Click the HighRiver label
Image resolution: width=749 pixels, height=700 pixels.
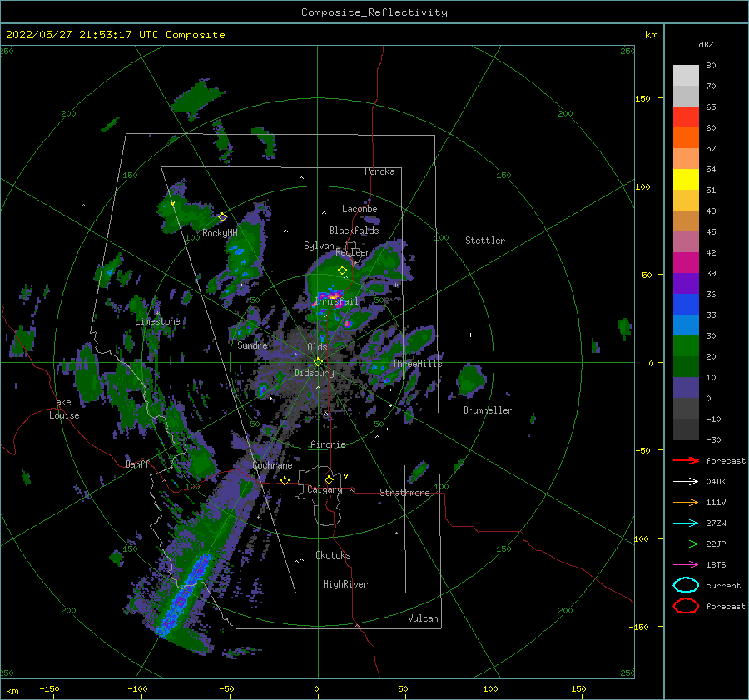click(345, 584)
